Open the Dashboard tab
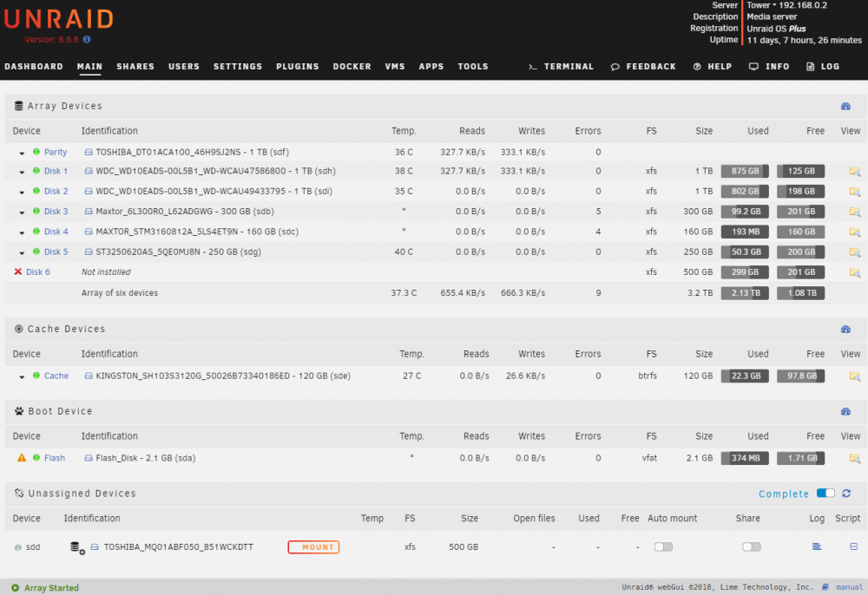 pyautogui.click(x=34, y=67)
